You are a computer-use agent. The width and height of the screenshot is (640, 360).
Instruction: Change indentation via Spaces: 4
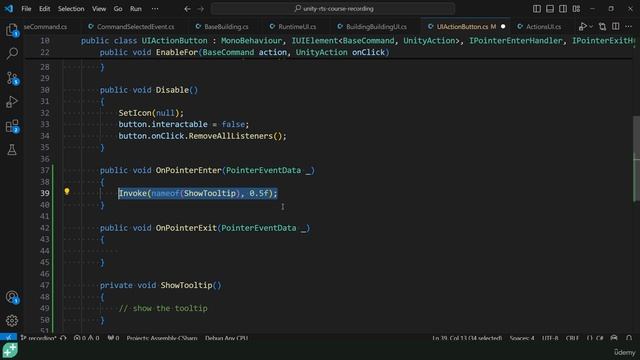(522, 338)
